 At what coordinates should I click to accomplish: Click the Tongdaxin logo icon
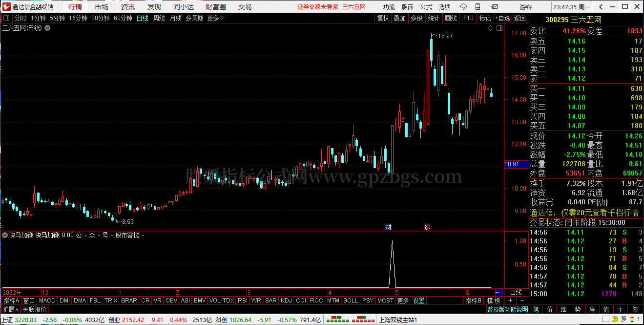point(5,7)
